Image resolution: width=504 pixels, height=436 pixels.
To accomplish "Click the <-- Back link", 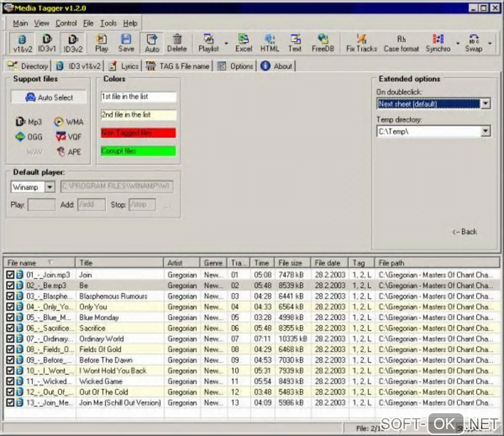I will tap(464, 232).
